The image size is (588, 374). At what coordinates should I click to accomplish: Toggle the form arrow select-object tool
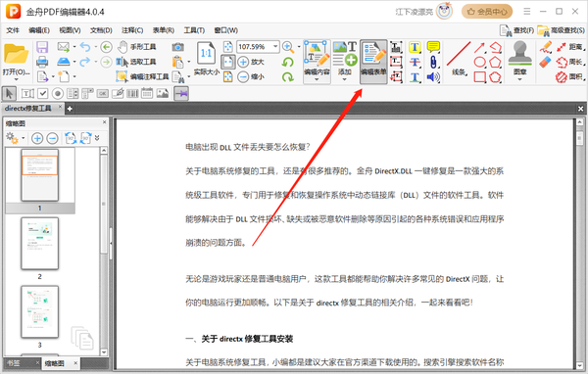pyautogui.click(x=9, y=93)
